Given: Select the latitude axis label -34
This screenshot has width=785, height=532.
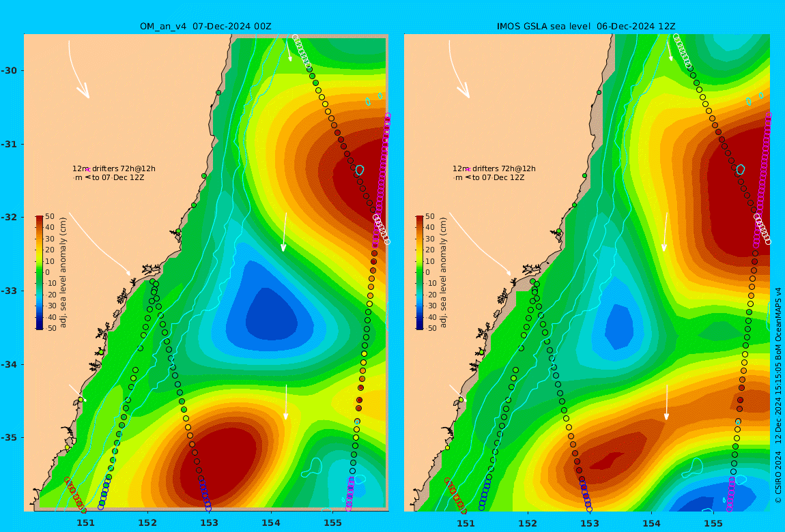Looking at the screenshot, I should (x=9, y=364).
